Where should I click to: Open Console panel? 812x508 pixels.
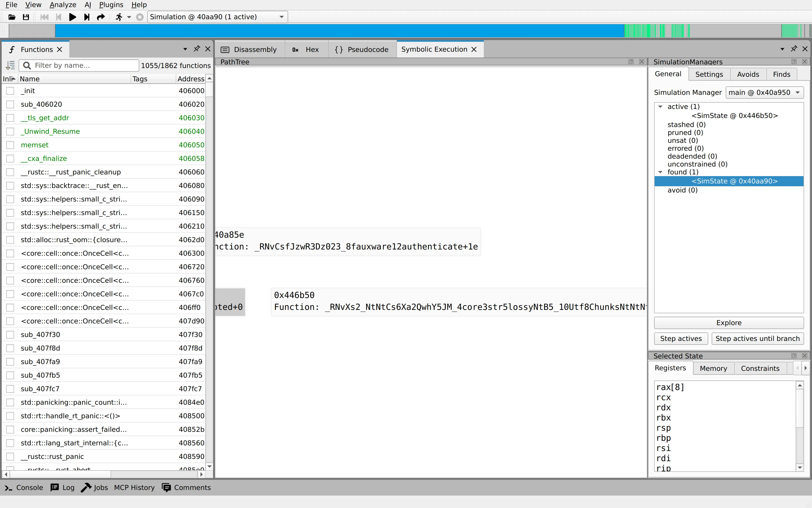pyautogui.click(x=24, y=487)
